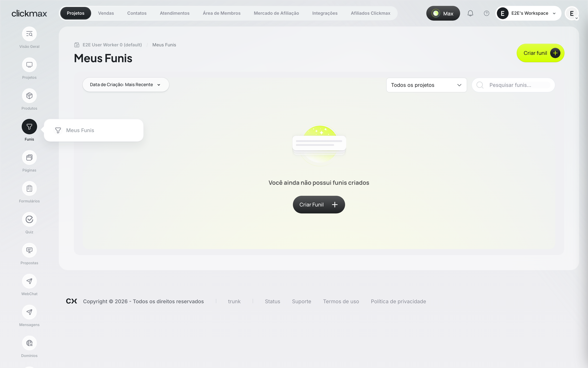Click the CX logo in footer

coord(71,301)
